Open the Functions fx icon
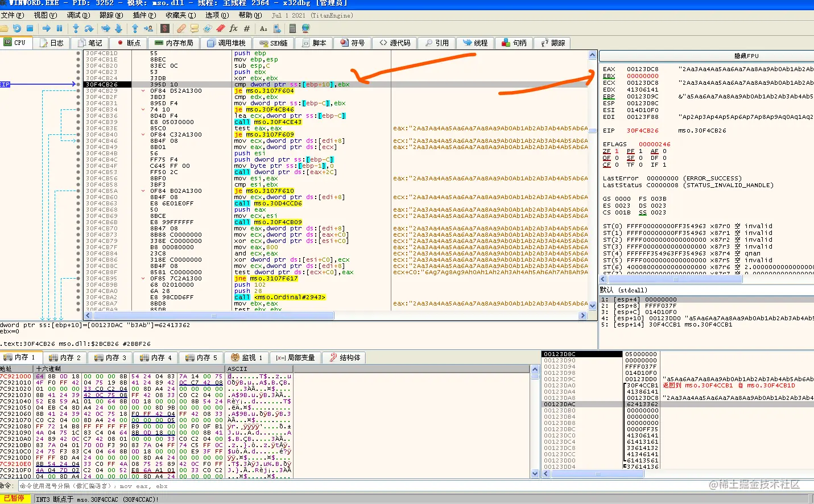This screenshot has height=504, width=814. (233, 28)
